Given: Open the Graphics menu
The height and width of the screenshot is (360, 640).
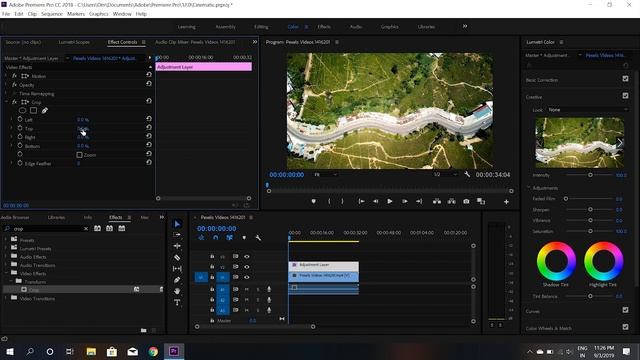Looking at the screenshot, I should [99, 14].
